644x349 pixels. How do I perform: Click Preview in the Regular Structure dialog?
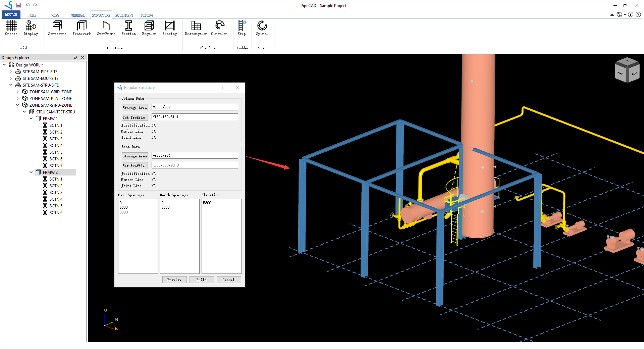(174, 280)
